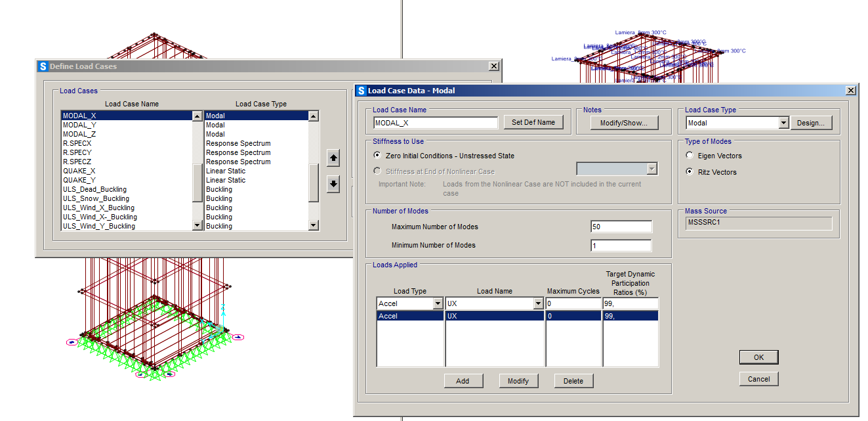Click Maximum Number of Modes field
The height and width of the screenshot is (421, 868).
coord(621,227)
